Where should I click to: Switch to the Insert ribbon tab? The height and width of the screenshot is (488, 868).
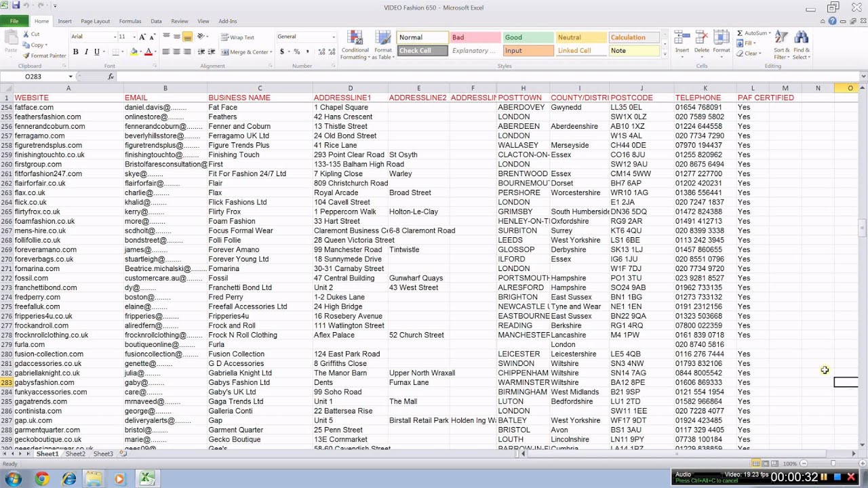(64, 21)
